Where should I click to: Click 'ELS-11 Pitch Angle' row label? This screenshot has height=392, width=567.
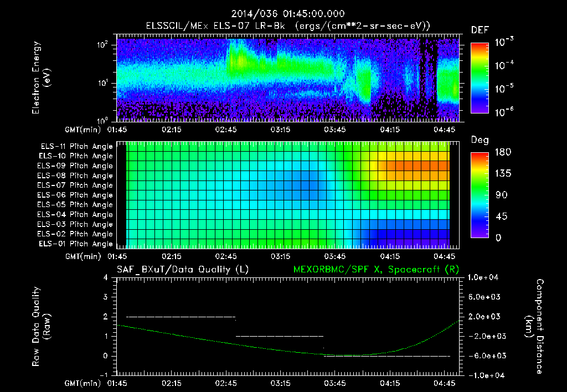(x=76, y=147)
